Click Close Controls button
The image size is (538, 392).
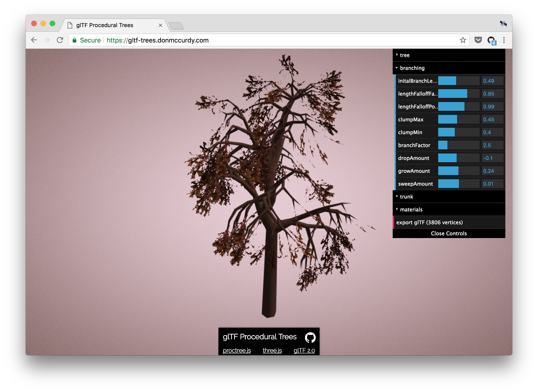(449, 233)
